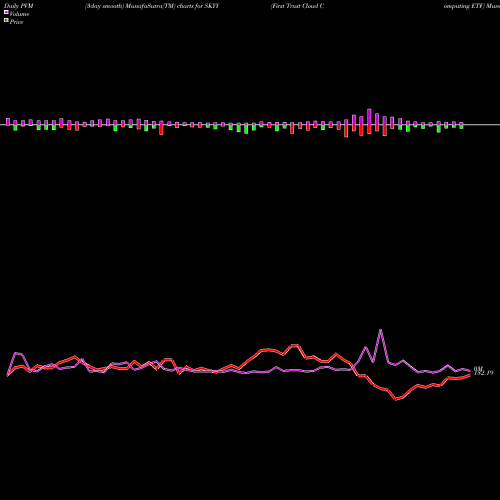Screen dimensions: 500x500
Task: Click the Volume legend color swatch
Action: click(6, 13)
